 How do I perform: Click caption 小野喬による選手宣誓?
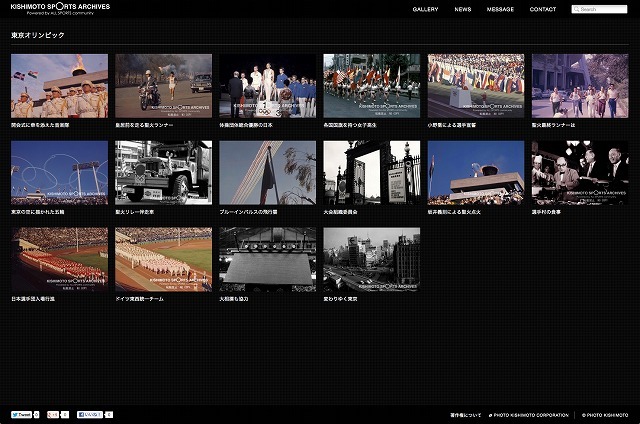451,125
